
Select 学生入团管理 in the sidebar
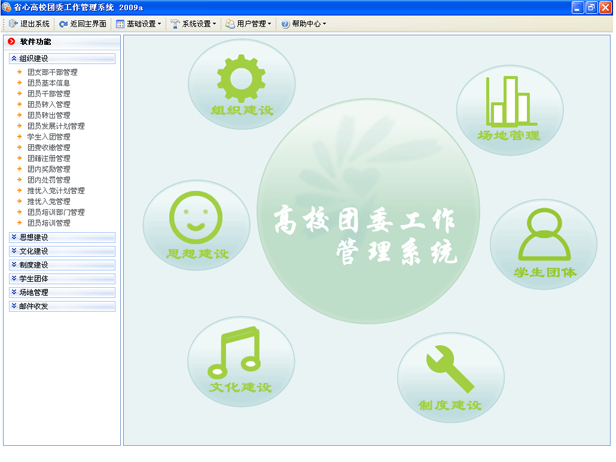pos(48,137)
